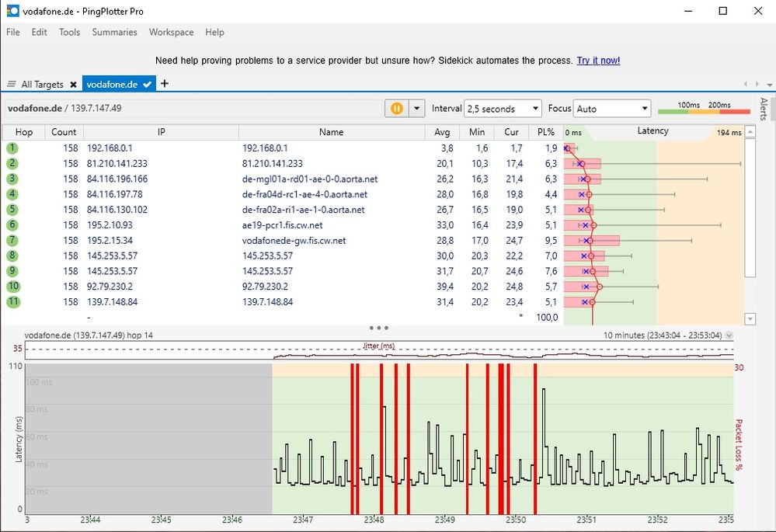
Task: Expand the Focus dropdown set to Auto
Action: click(611, 109)
